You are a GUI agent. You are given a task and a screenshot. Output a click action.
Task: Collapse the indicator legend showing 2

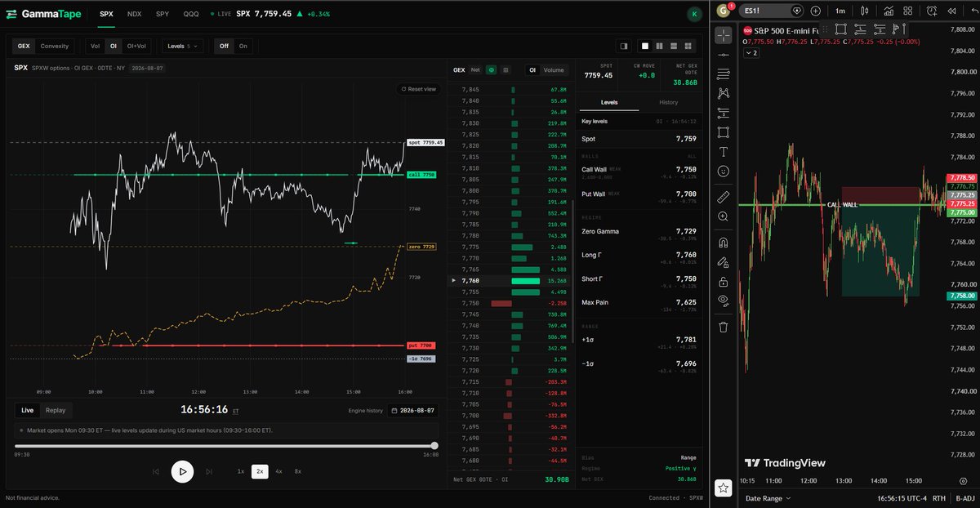[x=751, y=52]
